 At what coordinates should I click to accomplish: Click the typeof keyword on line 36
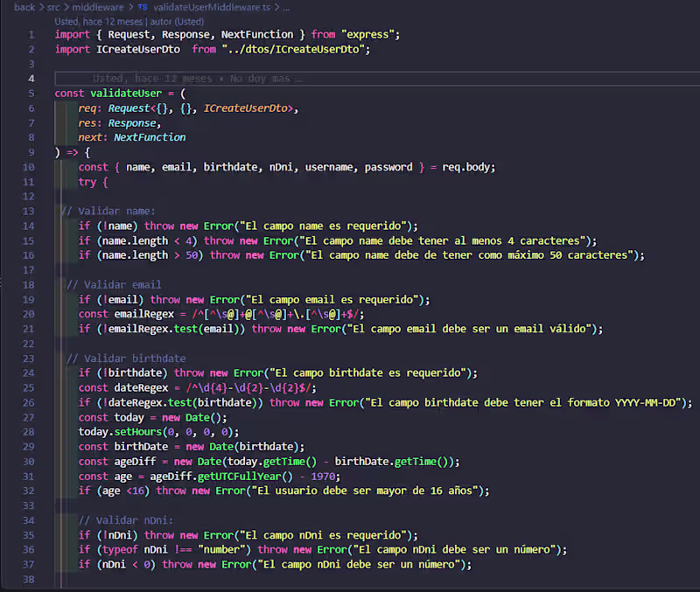tap(120, 550)
